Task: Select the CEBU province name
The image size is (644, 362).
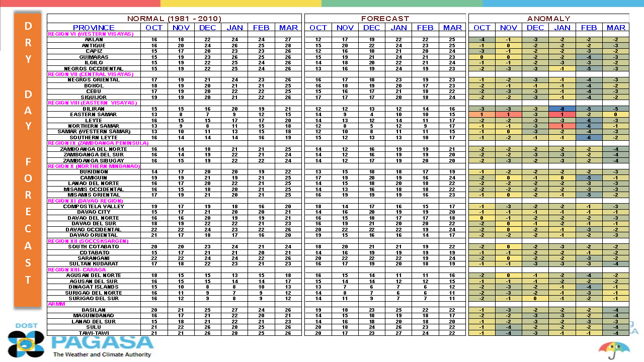Action: click(x=94, y=91)
